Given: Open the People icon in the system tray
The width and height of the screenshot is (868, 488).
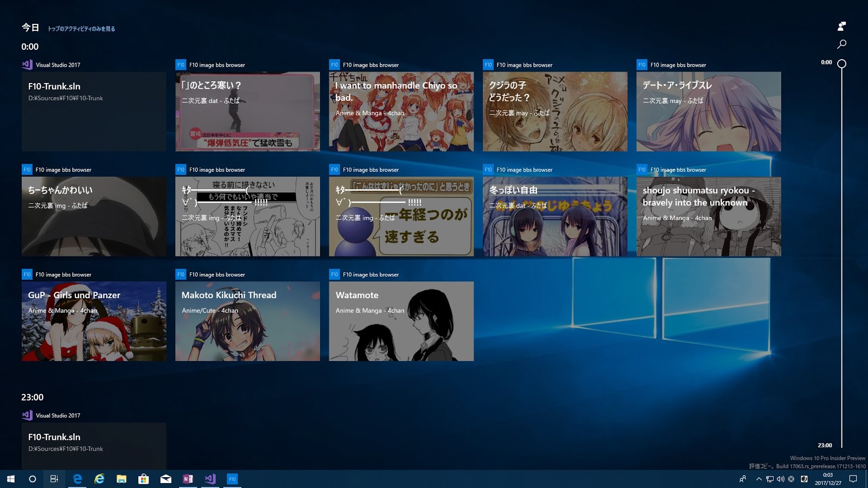Looking at the screenshot, I should pyautogui.click(x=743, y=479).
